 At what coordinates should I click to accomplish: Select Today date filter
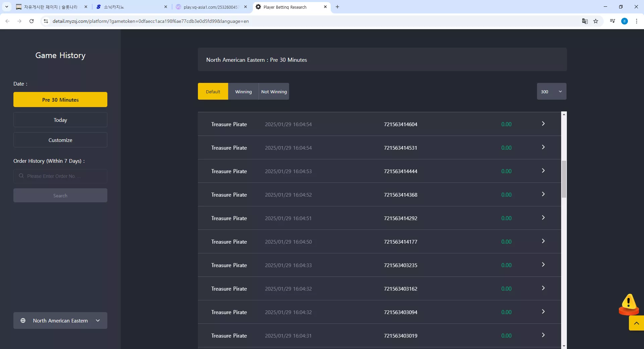click(60, 120)
